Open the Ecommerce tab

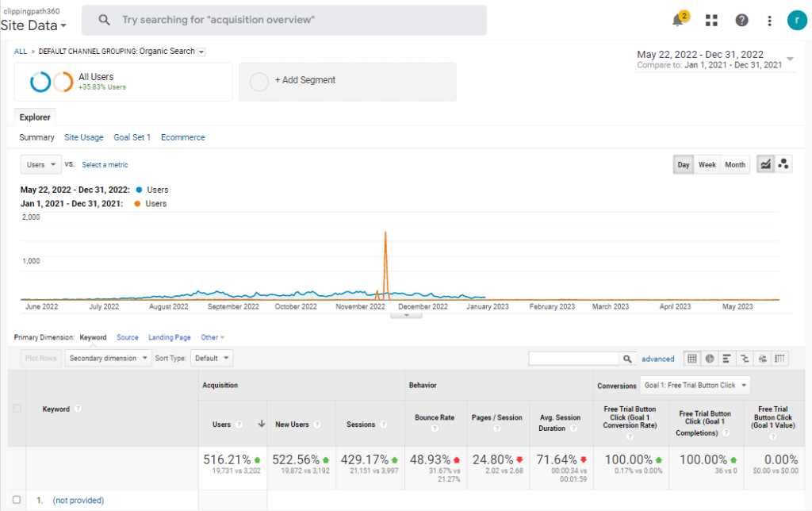pos(182,137)
